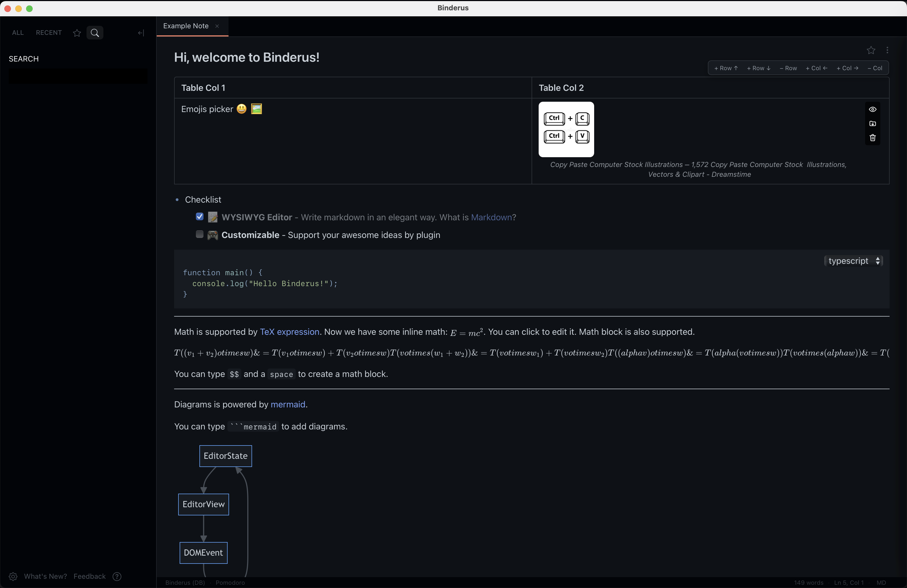Star the Example Note
Screen dimensions: 907x588
click(x=871, y=50)
